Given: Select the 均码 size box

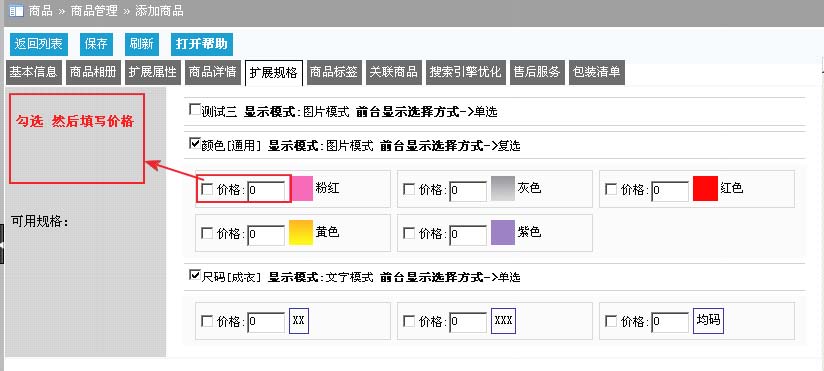Looking at the screenshot, I should click(708, 321).
